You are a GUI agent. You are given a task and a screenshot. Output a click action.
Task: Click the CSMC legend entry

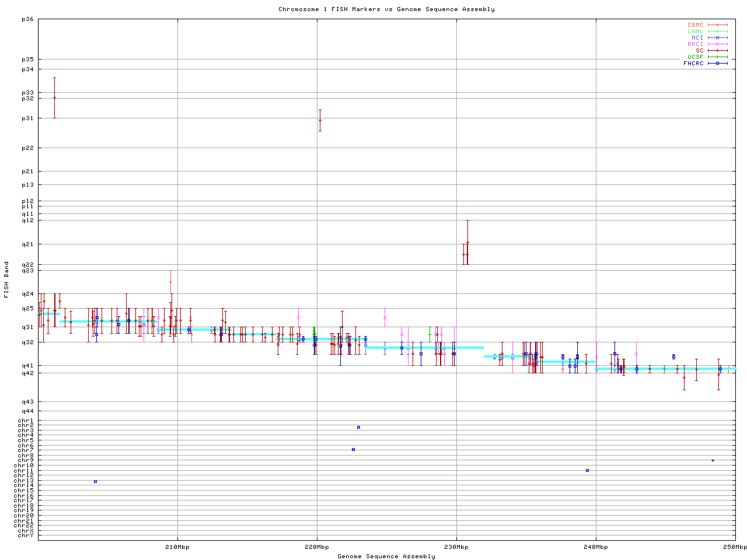(x=695, y=25)
